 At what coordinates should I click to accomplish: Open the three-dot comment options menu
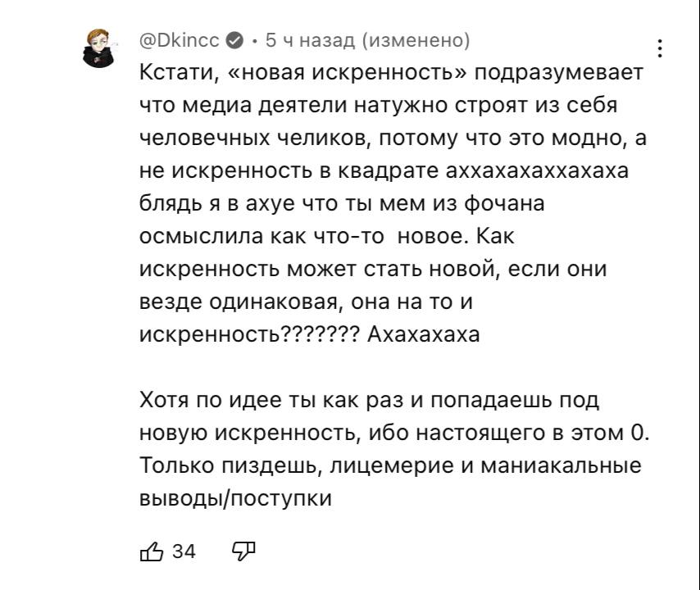(661, 48)
